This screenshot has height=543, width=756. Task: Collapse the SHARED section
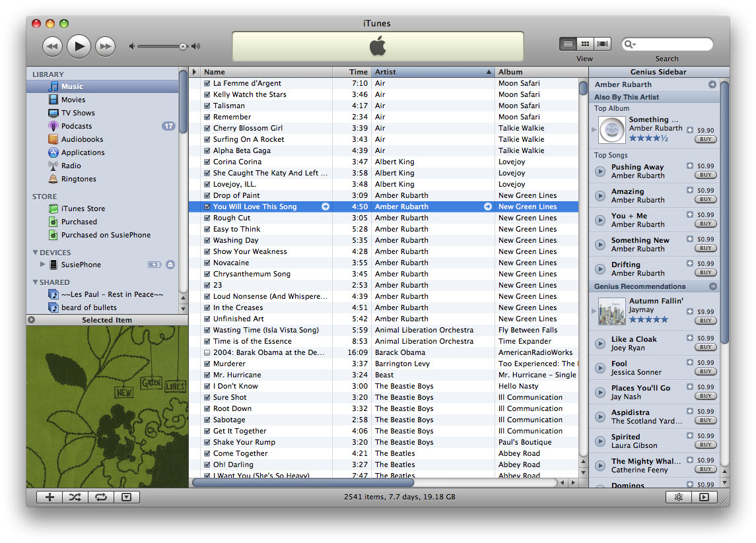pyautogui.click(x=35, y=282)
